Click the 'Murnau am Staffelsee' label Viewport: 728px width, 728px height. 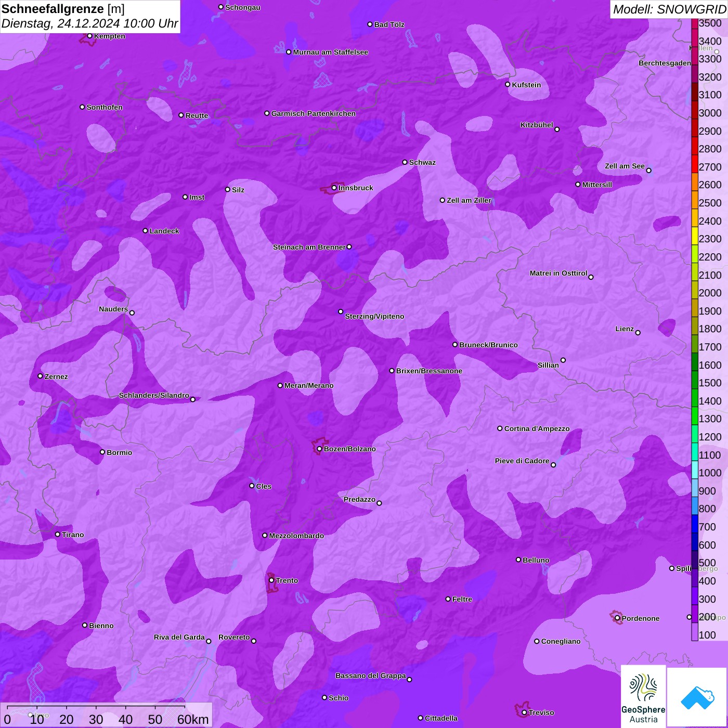pos(331,52)
